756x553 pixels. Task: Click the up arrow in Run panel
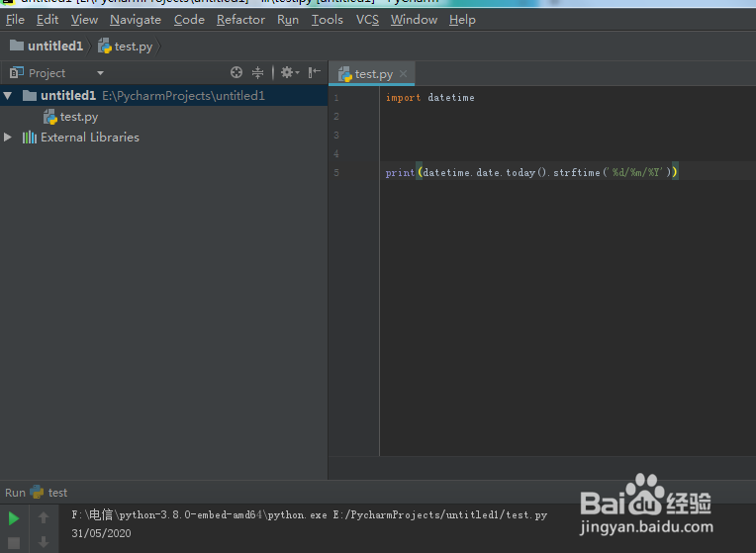point(44,517)
